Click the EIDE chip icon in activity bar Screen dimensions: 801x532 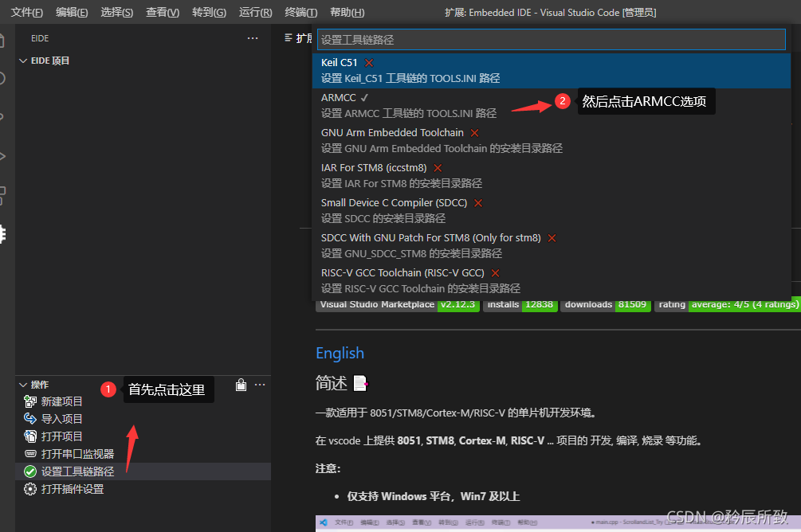[2, 234]
